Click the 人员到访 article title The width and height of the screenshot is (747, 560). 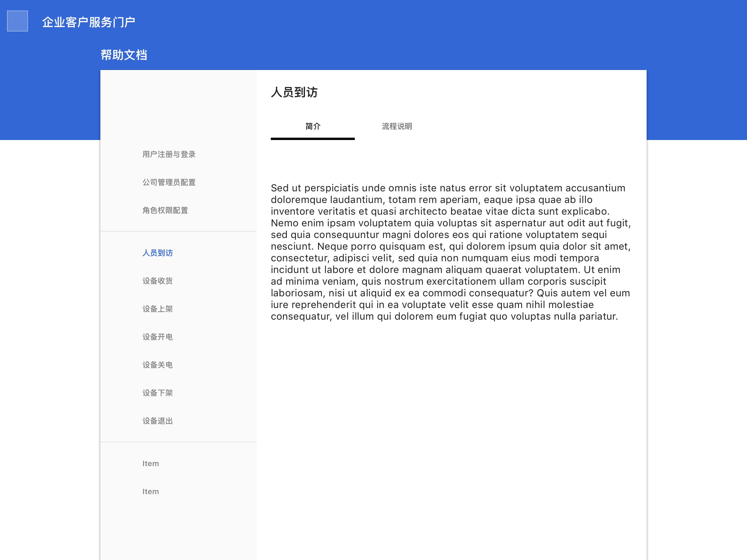tap(294, 92)
